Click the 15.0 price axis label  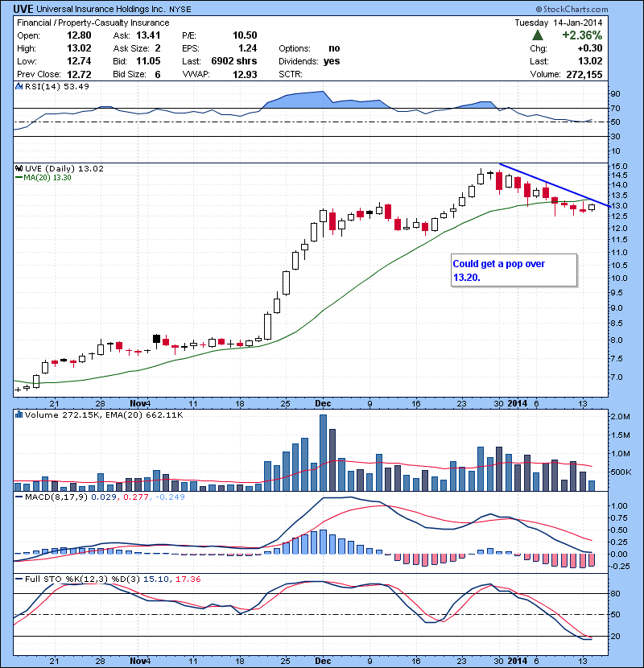pyautogui.click(x=619, y=166)
